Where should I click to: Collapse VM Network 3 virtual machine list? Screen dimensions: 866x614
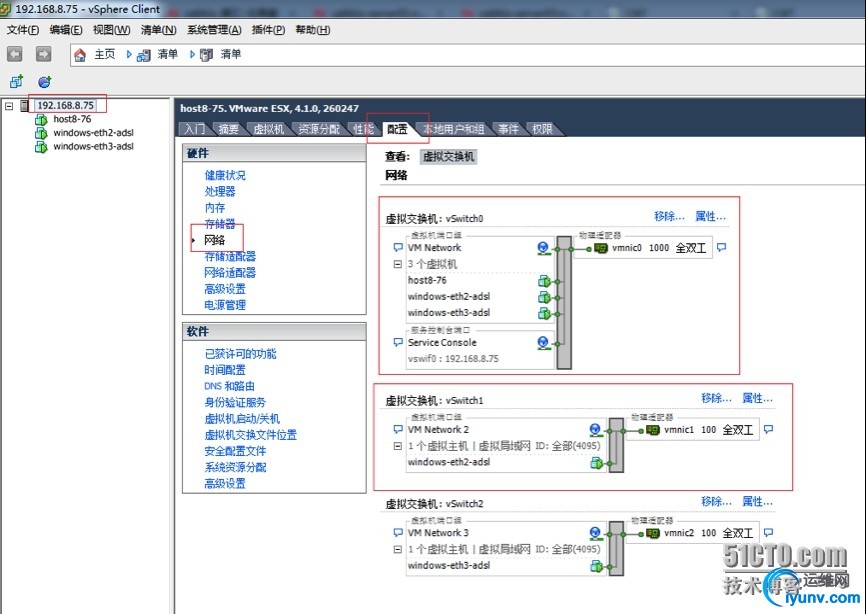[x=398, y=549]
